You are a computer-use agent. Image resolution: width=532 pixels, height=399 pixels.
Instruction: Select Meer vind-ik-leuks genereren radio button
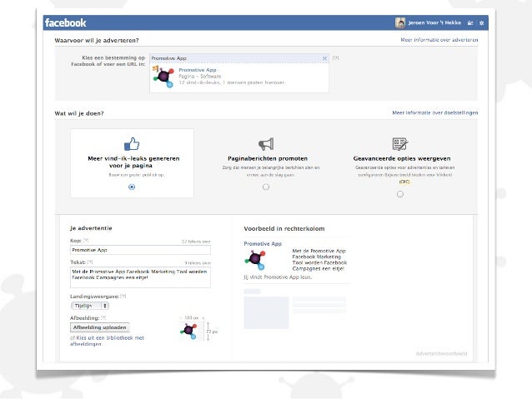132,187
